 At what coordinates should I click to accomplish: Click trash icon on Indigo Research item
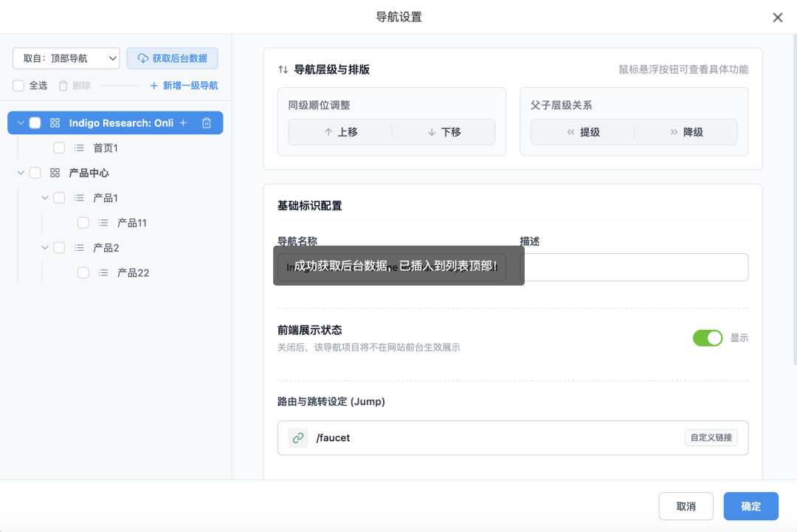[x=207, y=123]
